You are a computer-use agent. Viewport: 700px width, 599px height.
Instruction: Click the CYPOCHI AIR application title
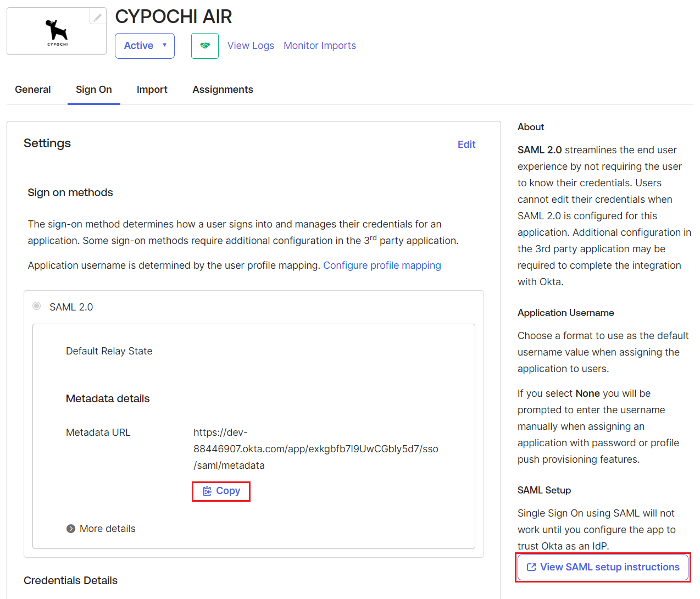click(x=174, y=16)
